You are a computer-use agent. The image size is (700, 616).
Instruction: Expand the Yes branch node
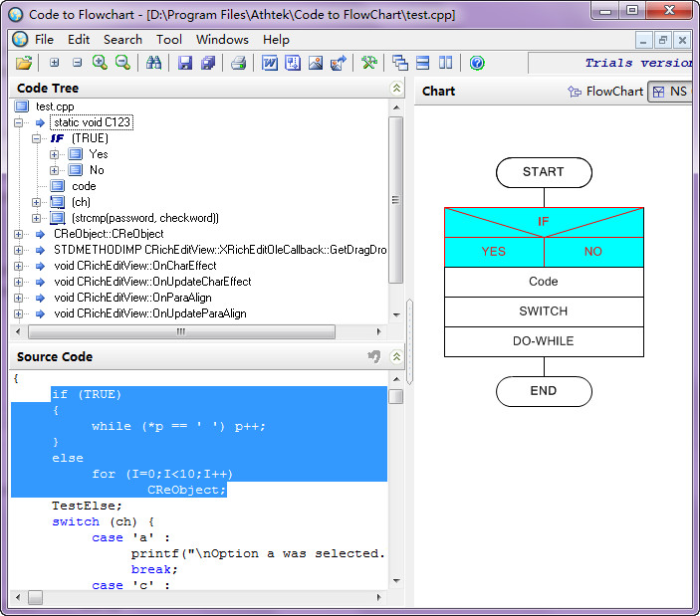pyautogui.click(x=54, y=155)
